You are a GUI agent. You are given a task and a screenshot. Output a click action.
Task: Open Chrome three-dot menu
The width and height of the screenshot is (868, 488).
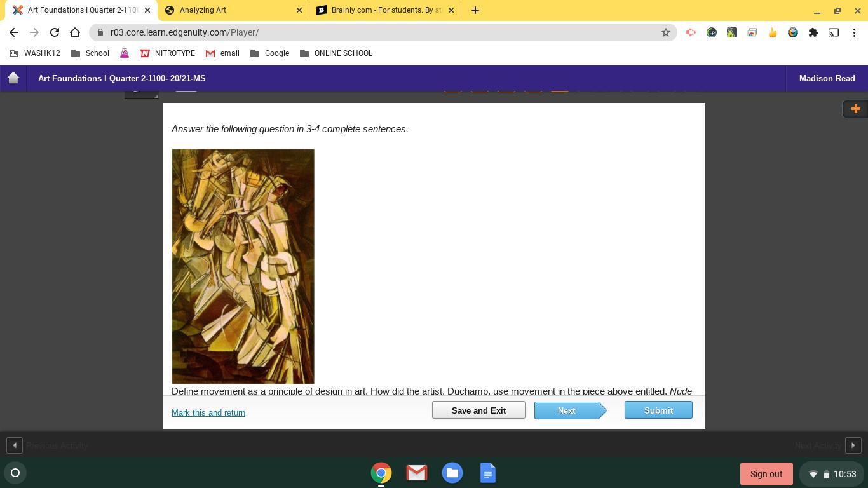click(x=854, y=32)
